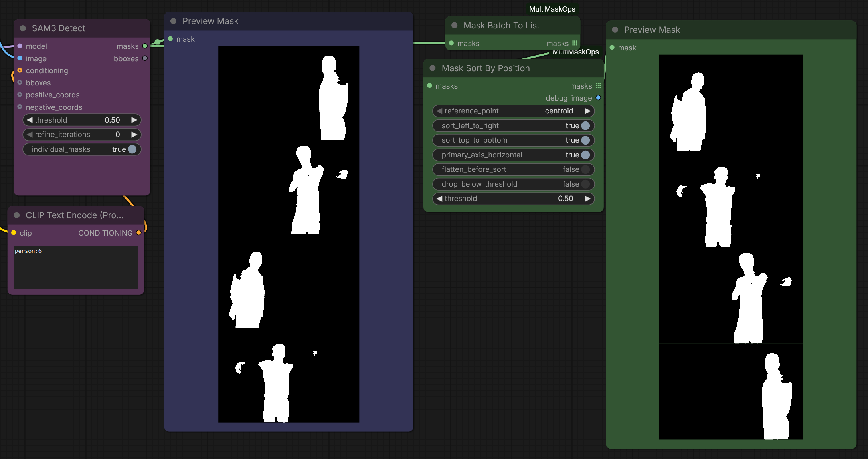Click the debug_image output socket
Screen dimensions: 868x459
tap(598, 98)
